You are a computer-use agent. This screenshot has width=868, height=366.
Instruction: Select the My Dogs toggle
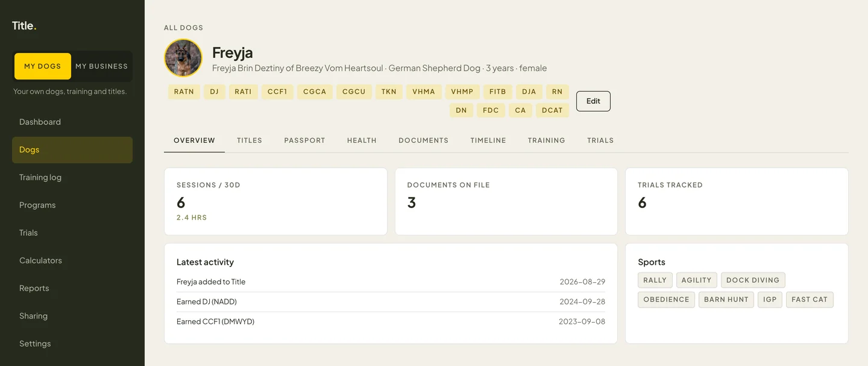[43, 66]
